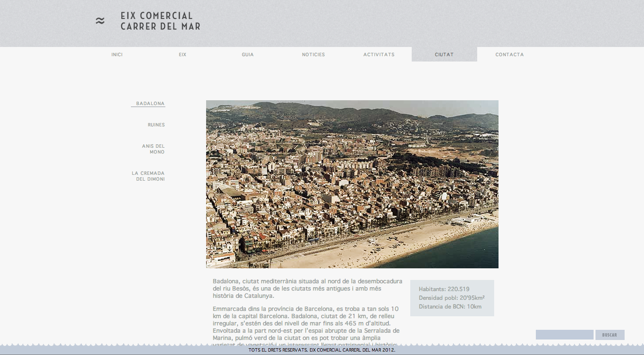Navigate to the ACTIVITATS page

point(379,54)
